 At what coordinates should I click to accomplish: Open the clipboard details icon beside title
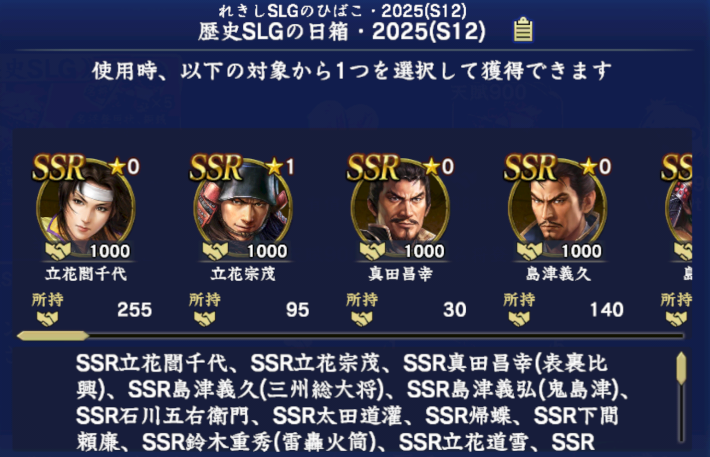[523, 30]
